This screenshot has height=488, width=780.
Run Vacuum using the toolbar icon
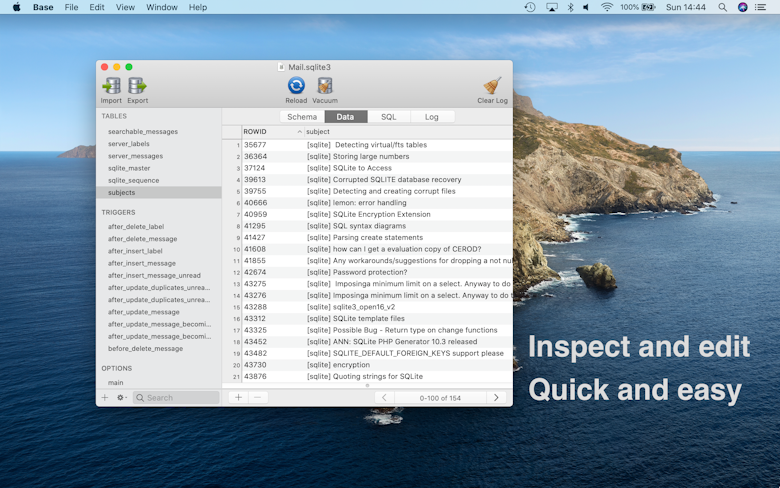click(325, 86)
